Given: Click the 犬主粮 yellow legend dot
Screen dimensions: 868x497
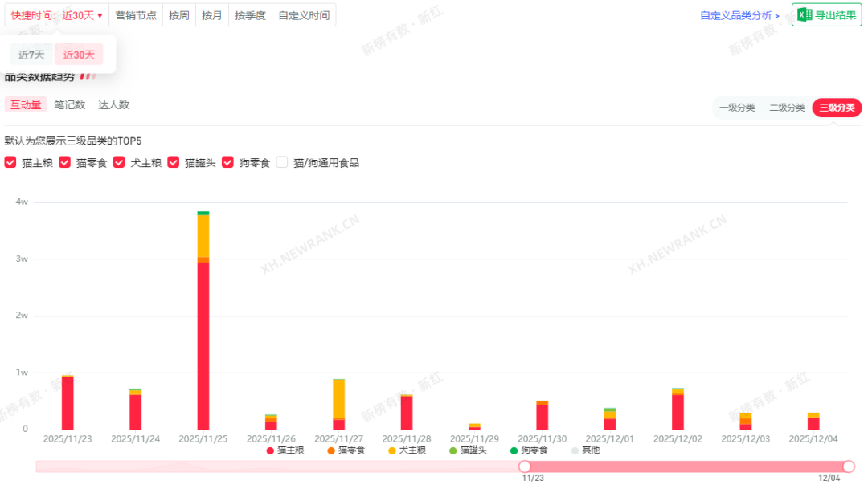Looking at the screenshot, I should click(392, 450).
